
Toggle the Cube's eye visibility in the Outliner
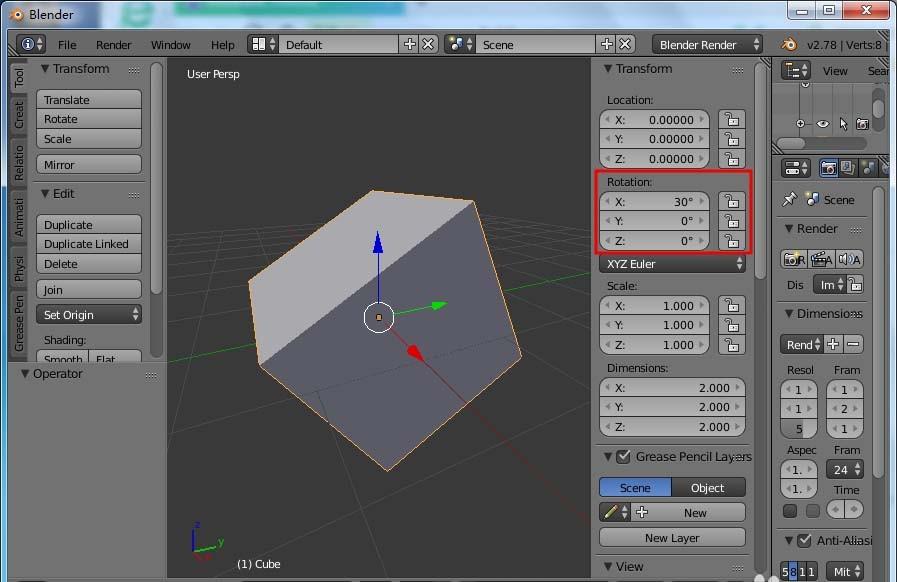[822, 122]
